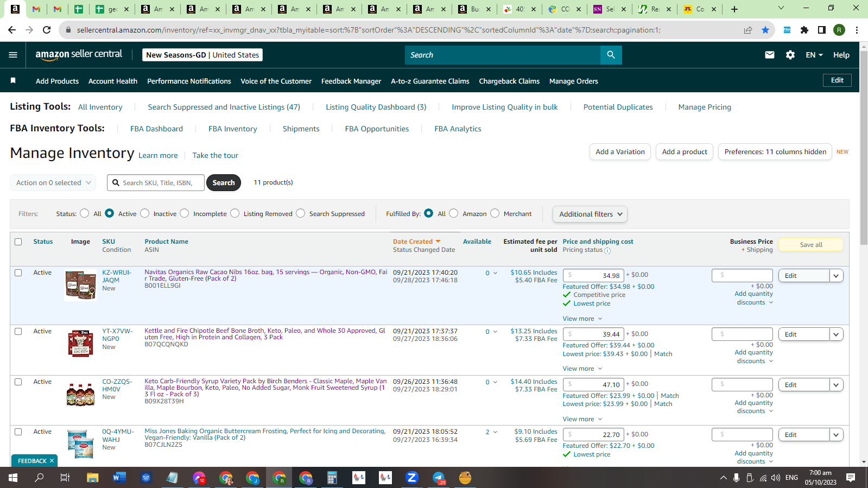The width and height of the screenshot is (868, 488).
Task: Expand Edit dropdown arrow for CO-ZZQS-HM0V row
Action: 837,385
